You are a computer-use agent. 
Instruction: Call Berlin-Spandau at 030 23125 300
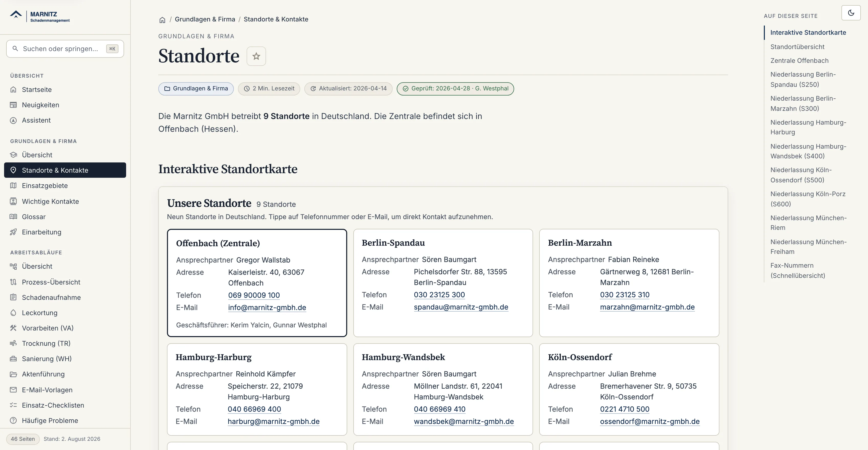[x=439, y=295]
